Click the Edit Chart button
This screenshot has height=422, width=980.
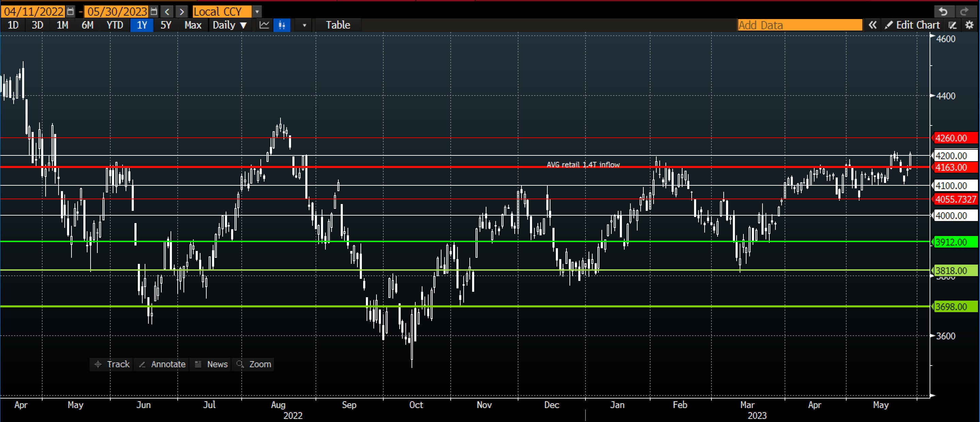tap(912, 25)
